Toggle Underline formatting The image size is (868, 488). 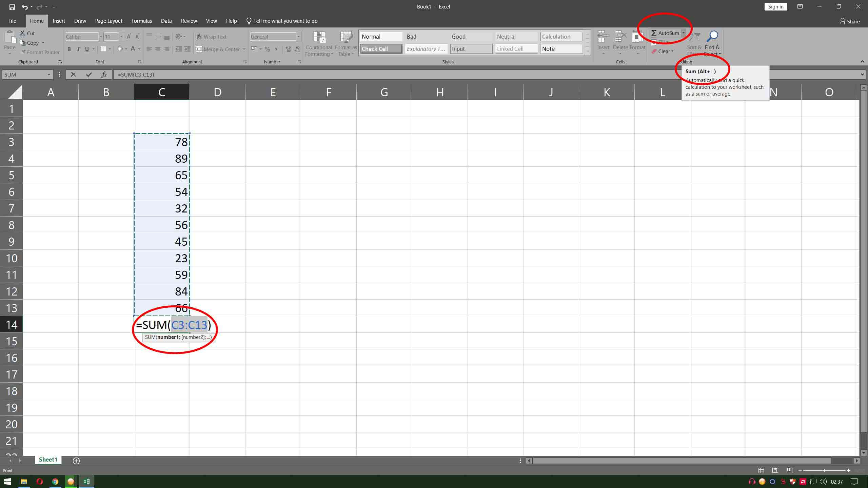click(x=87, y=49)
